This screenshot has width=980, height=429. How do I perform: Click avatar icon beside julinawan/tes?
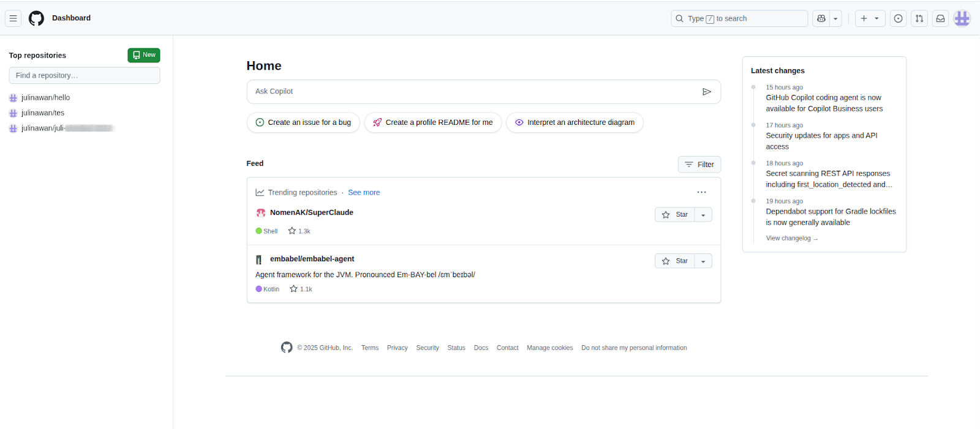(13, 113)
